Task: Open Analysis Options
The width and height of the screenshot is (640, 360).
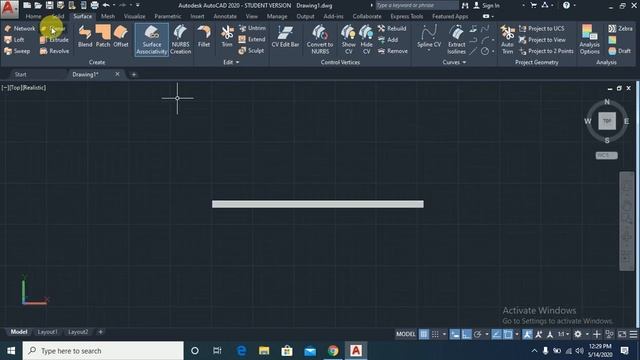Action: pos(589,40)
